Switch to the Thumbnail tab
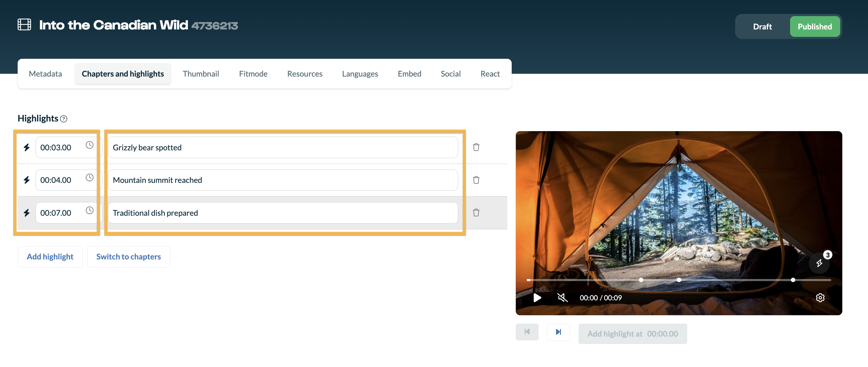This screenshot has height=367, width=868. [201, 73]
